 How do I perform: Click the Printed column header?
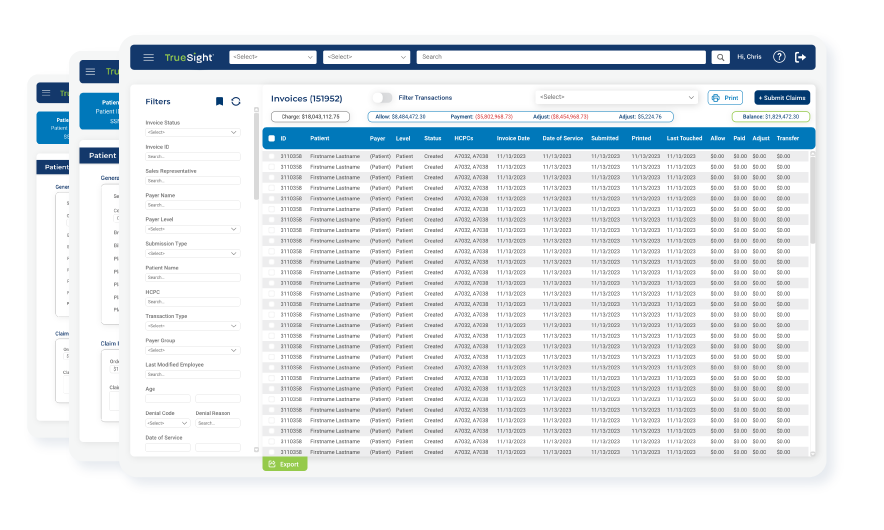coord(642,138)
